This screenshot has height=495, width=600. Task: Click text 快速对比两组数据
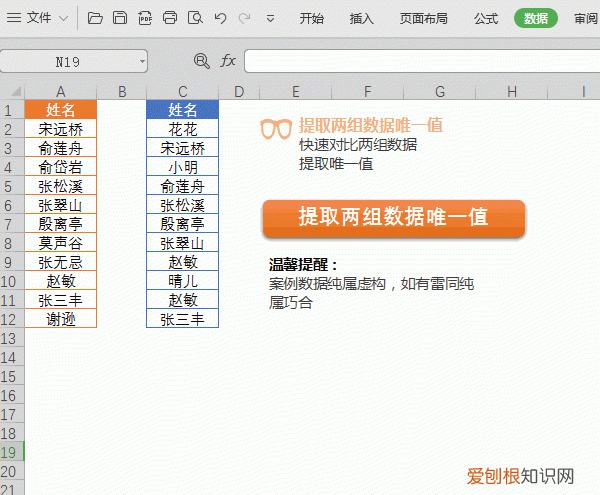point(358,145)
